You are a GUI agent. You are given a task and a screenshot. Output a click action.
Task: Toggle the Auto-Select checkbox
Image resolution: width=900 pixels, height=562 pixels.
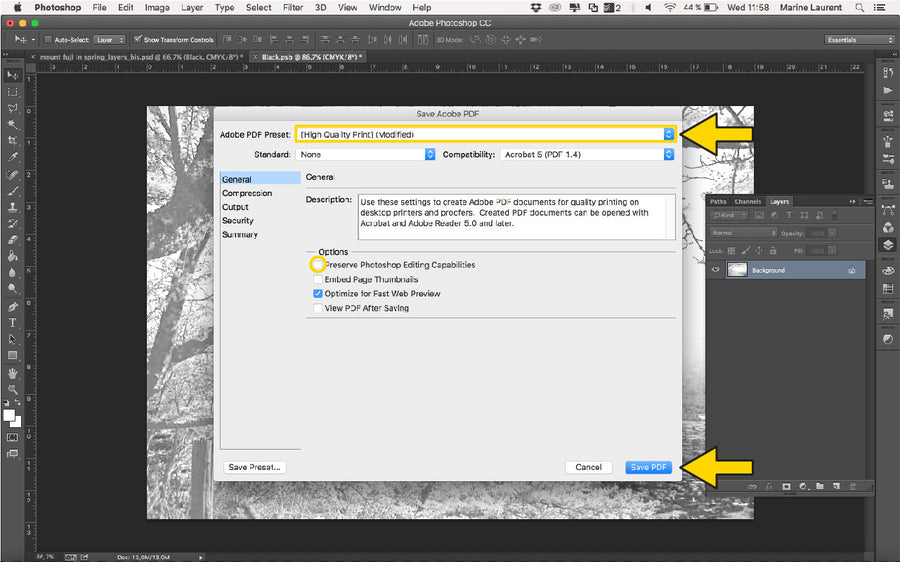click(48, 40)
